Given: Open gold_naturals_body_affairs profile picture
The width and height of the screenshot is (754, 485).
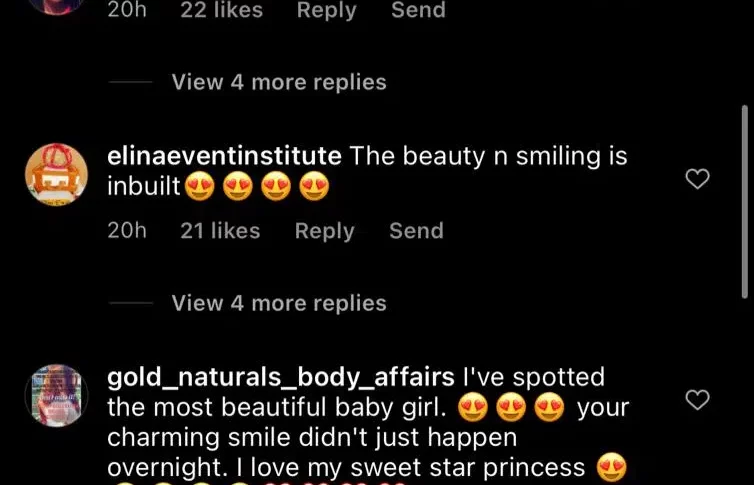Looking at the screenshot, I should tap(56, 396).
